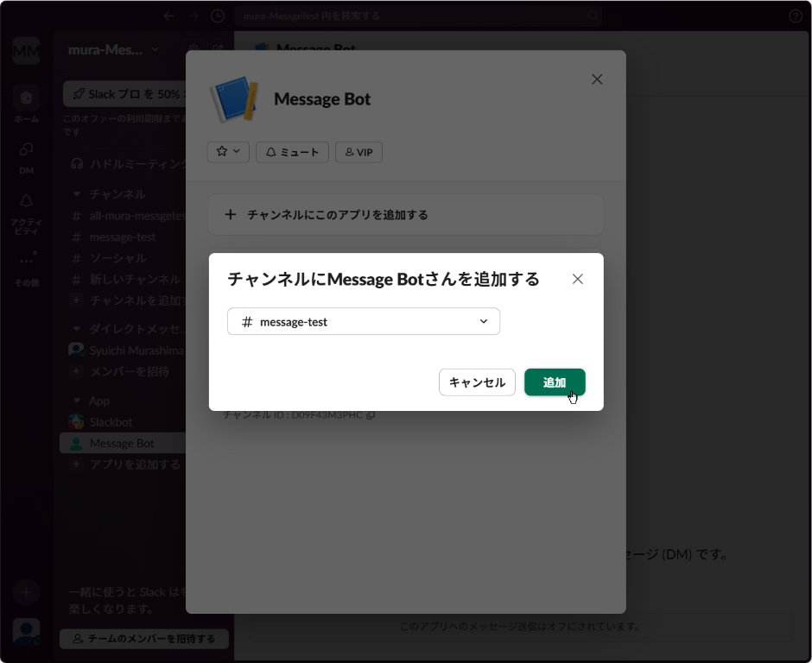Select アプリを追加する in sidebar
Screen dimensions: 812x663
pyautogui.click(x=123, y=464)
